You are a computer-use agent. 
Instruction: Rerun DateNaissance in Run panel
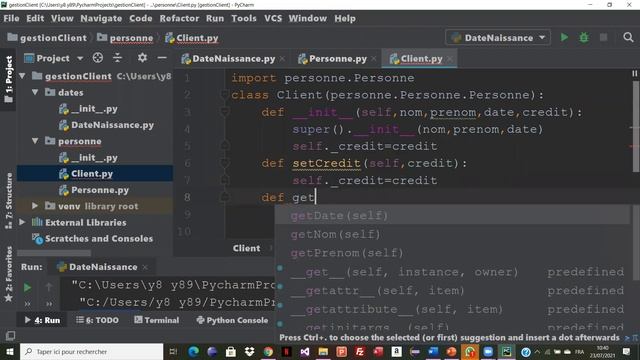27,287
